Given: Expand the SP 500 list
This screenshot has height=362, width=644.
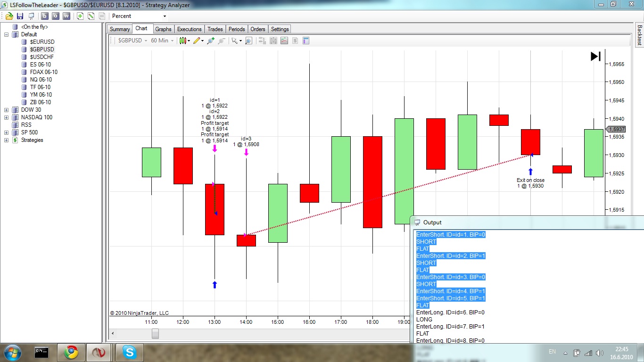Looking at the screenshot, I should coord(6,132).
